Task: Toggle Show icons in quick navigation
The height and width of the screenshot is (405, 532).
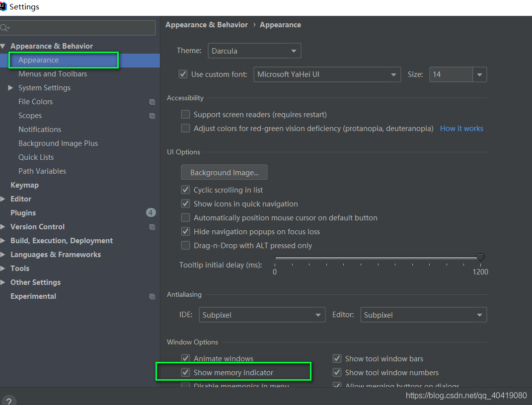Action: pos(185,203)
